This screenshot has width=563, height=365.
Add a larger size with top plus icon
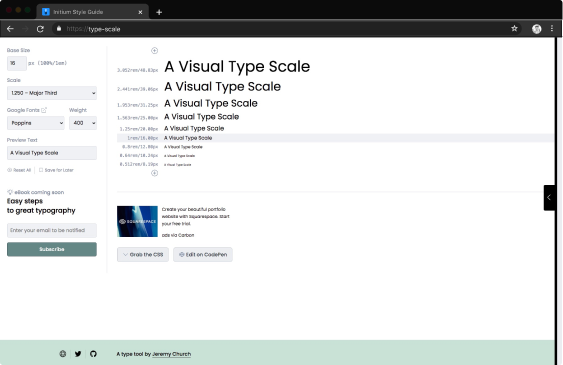click(x=154, y=51)
